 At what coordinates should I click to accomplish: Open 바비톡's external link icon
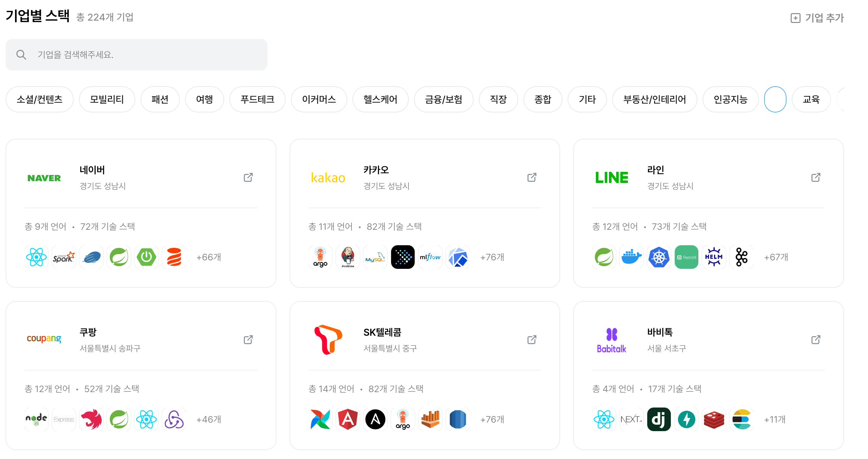click(x=816, y=340)
